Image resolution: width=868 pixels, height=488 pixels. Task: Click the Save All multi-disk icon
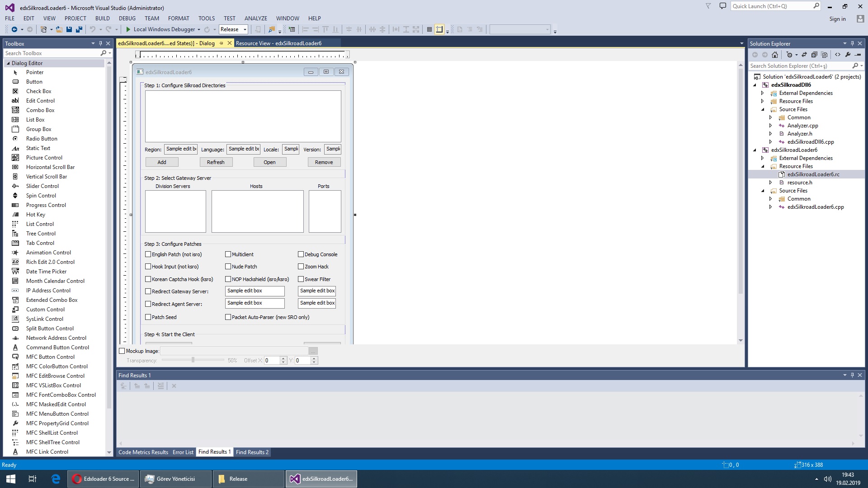pyautogui.click(x=79, y=29)
